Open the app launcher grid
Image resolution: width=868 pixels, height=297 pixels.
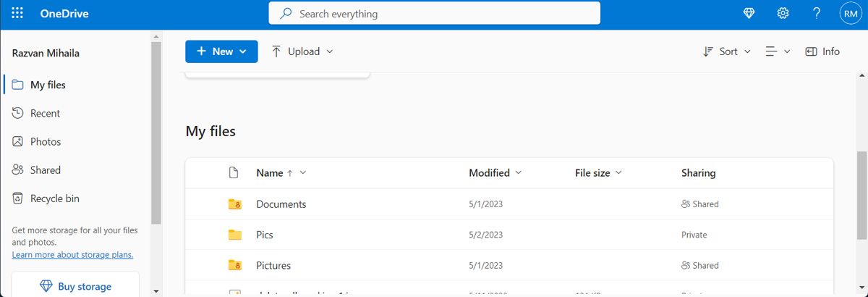[17, 13]
